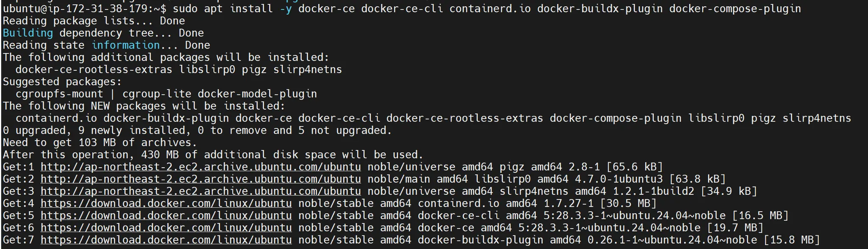
Task: Click the Docker download link on the Get:6 line
Action: pyautogui.click(x=166, y=228)
